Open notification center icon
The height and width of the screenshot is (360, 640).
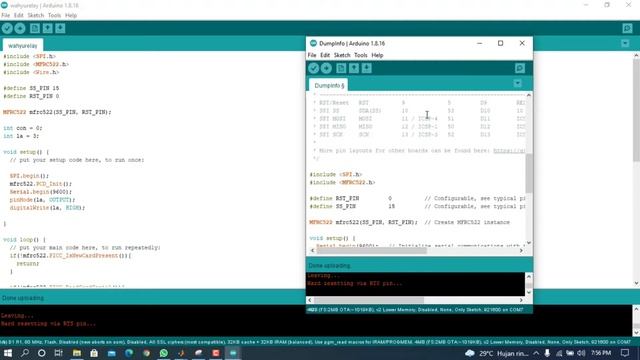pos(625,353)
